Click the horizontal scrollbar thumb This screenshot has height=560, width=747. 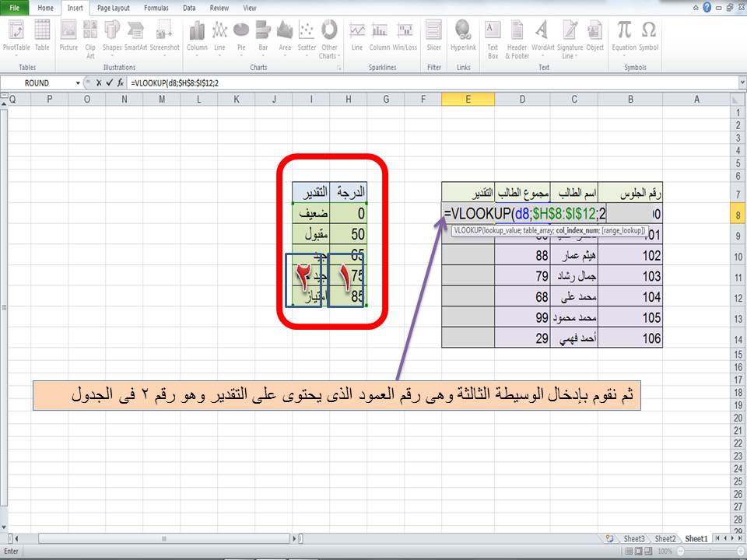tap(164, 538)
